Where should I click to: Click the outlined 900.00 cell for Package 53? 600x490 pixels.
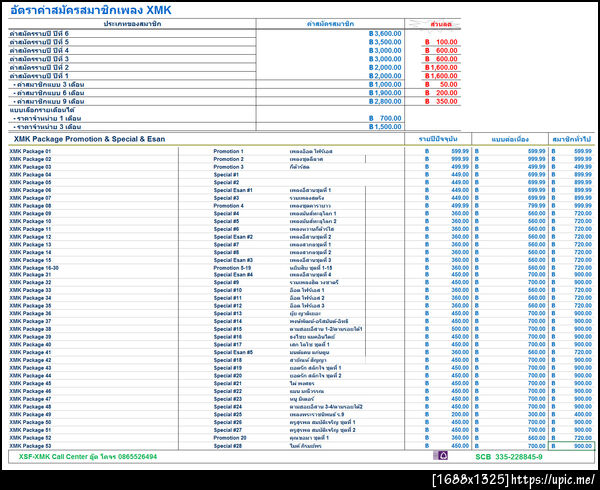tap(572, 446)
